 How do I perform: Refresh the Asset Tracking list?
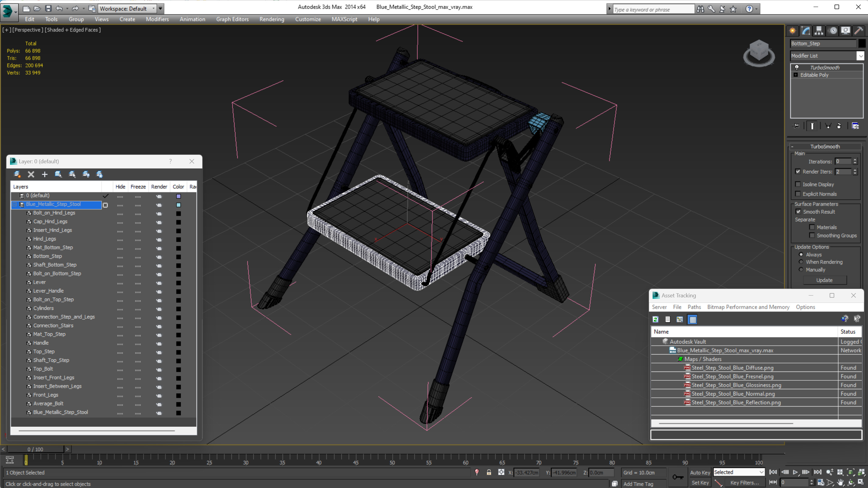click(x=655, y=319)
